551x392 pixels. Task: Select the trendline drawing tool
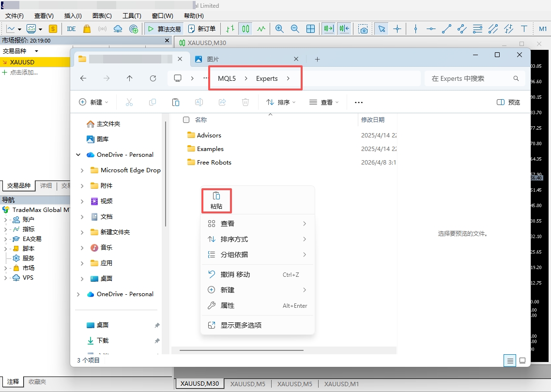click(446, 29)
